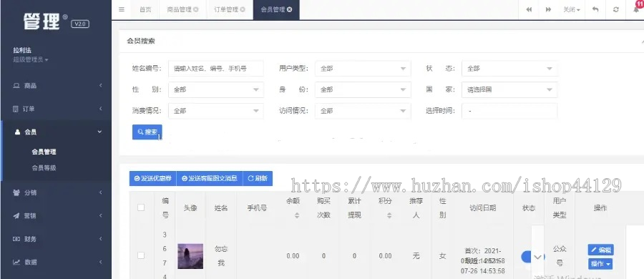Screen dimensions: 644x279
Task: Click the 手机号 column header
Action: (x=257, y=208)
